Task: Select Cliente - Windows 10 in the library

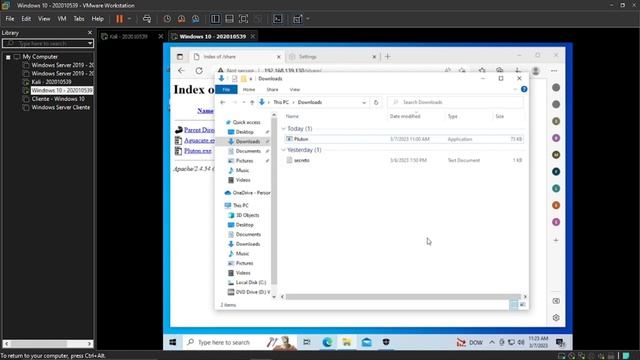Action: [x=58, y=99]
